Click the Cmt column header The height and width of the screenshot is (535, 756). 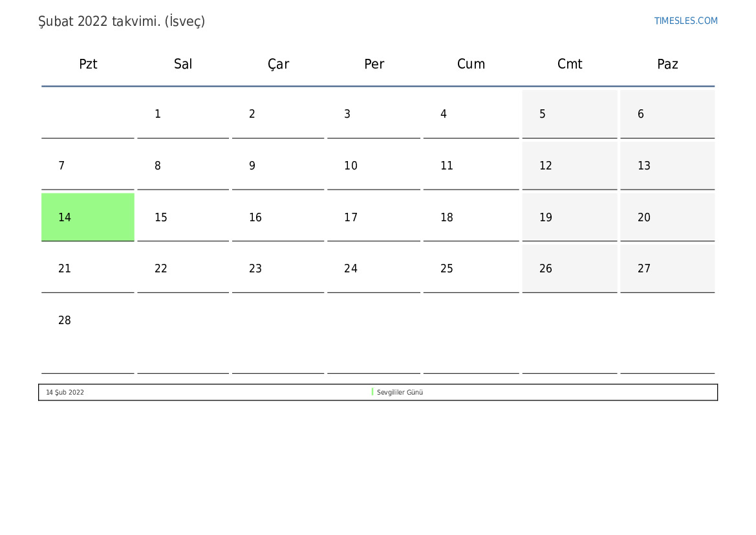tap(570, 64)
